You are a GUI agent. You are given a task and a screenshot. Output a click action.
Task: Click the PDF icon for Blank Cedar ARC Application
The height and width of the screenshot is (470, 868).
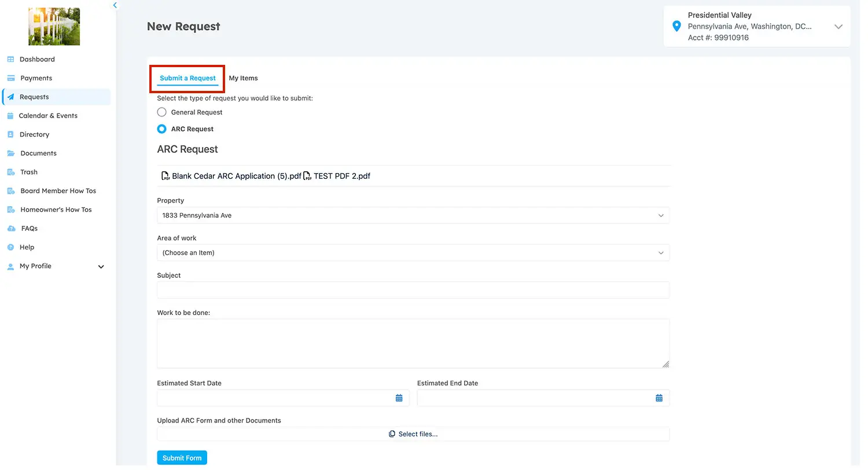(167, 177)
